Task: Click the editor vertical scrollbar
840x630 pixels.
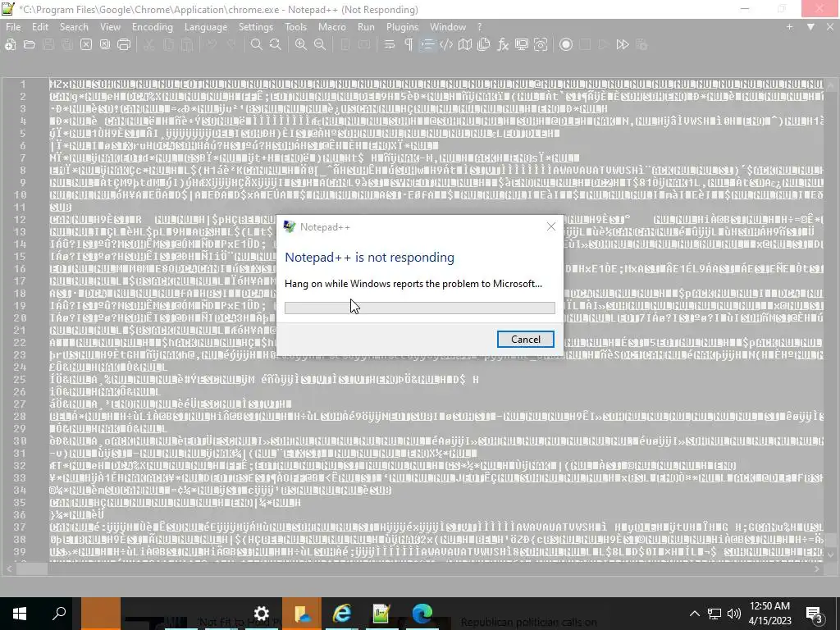Action: [830, 319]
